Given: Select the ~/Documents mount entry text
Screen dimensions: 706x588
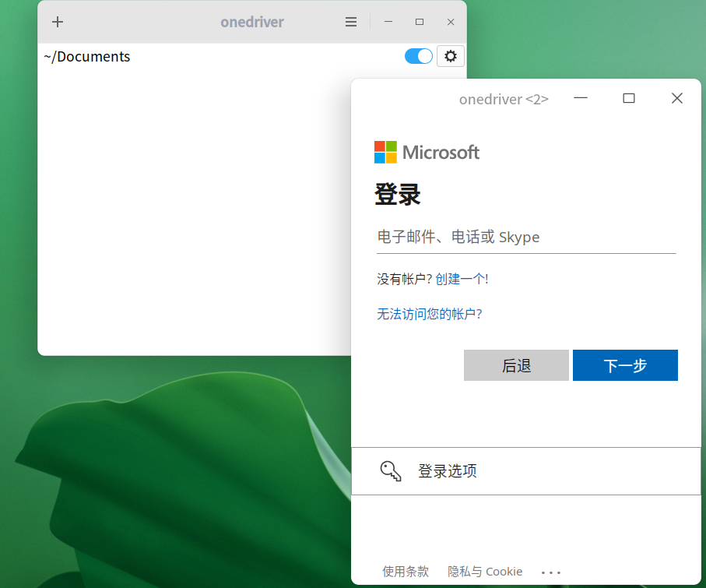Looking at the screenshot, I should (x=87, y=57).
